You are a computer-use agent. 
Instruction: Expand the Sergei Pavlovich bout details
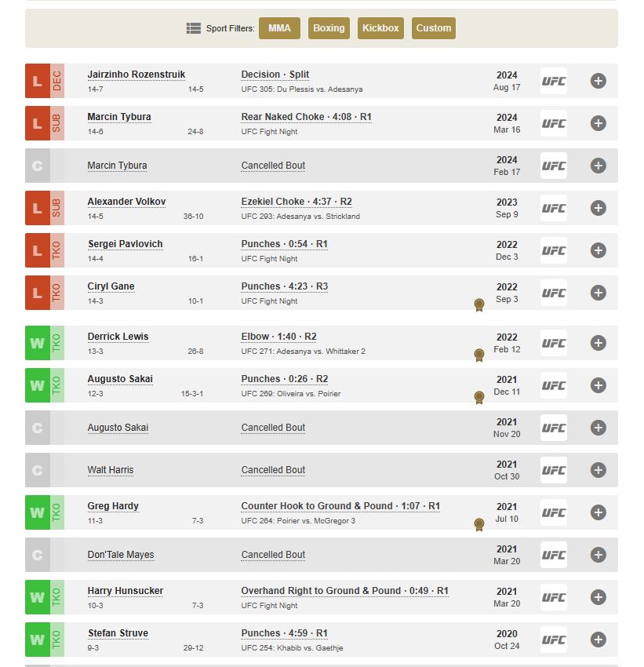(598, 250)
